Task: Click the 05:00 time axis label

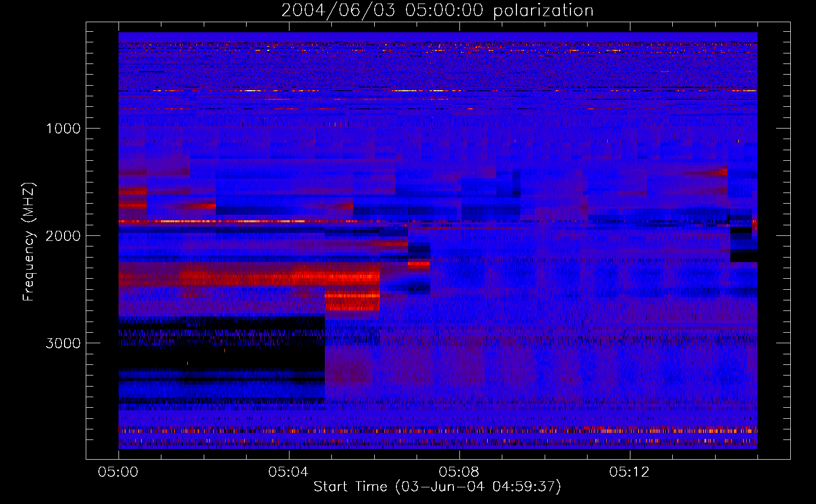Action: point(119,472)
